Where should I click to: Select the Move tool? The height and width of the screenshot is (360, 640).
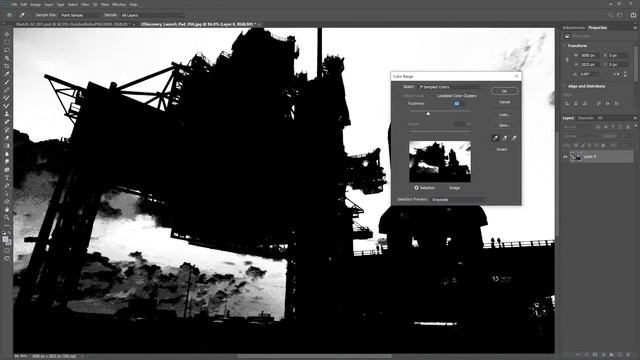tap(7, 34)
